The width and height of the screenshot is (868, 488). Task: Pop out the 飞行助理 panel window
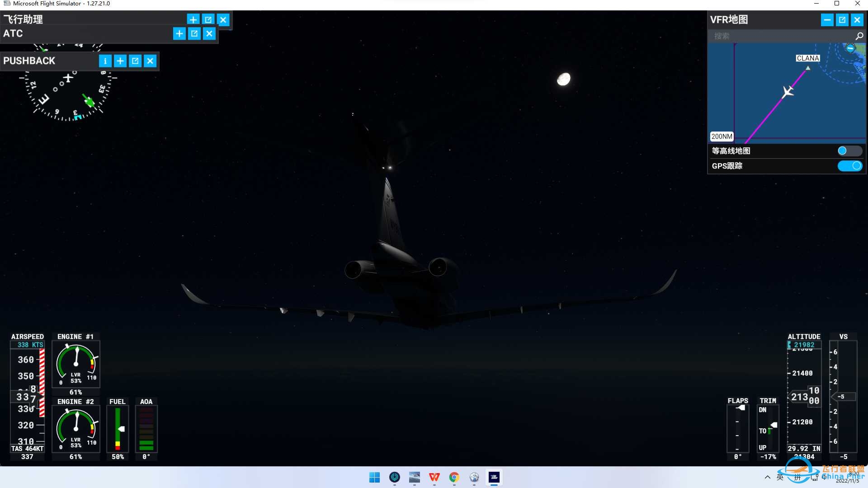tap(208, 19)
